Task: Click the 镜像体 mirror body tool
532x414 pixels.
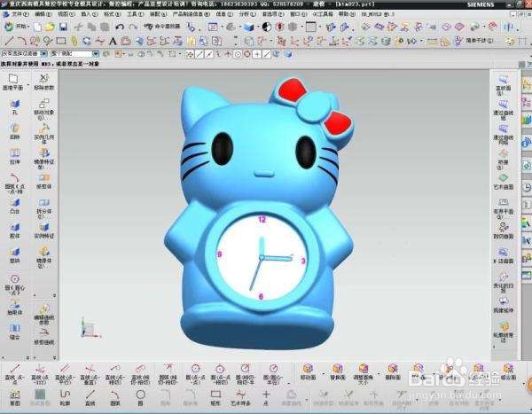Action: pos(44,257)
